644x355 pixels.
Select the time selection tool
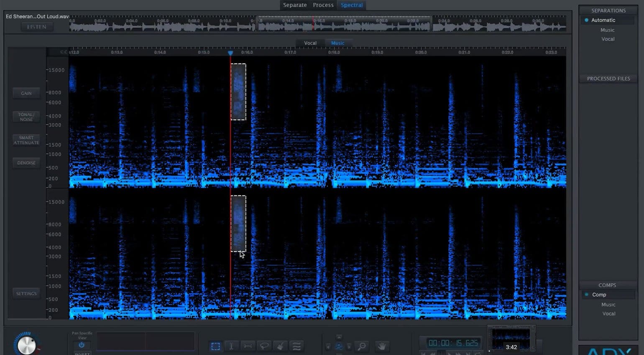pyautogui.click(x=231, y=346)
